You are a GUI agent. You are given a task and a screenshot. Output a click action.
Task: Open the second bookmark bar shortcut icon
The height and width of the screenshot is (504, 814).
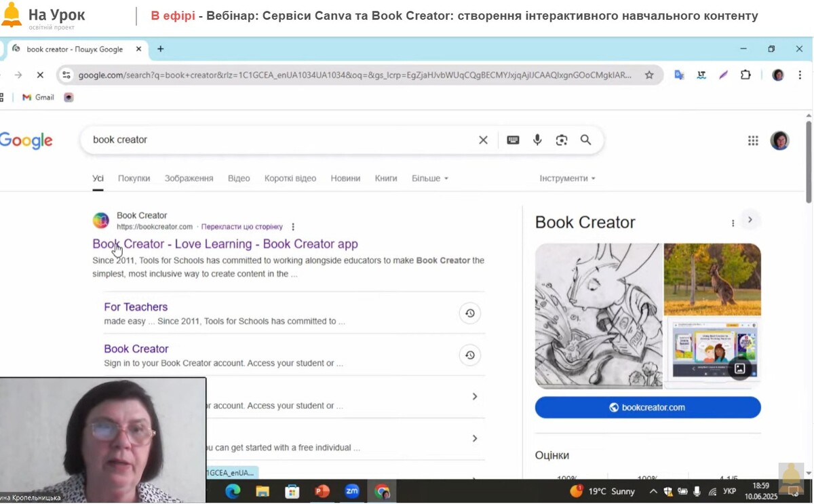(69, 98)
